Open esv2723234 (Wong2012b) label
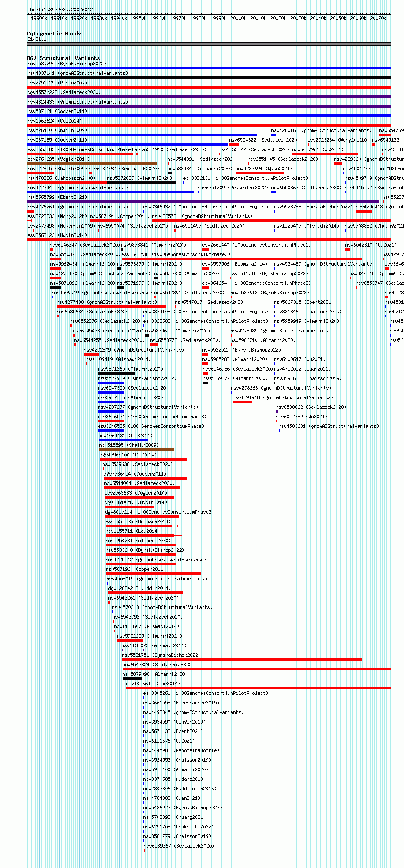The image size is (404, 868). tap(337, 140)
